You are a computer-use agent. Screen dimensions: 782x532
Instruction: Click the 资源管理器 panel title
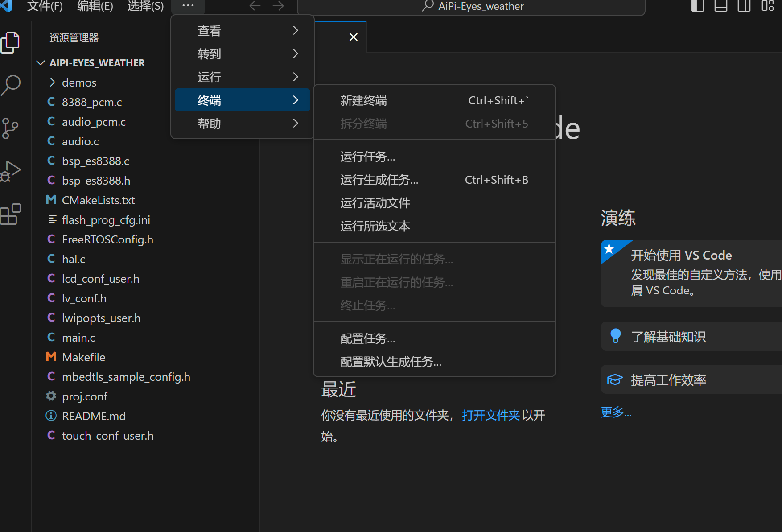[74, 38]
